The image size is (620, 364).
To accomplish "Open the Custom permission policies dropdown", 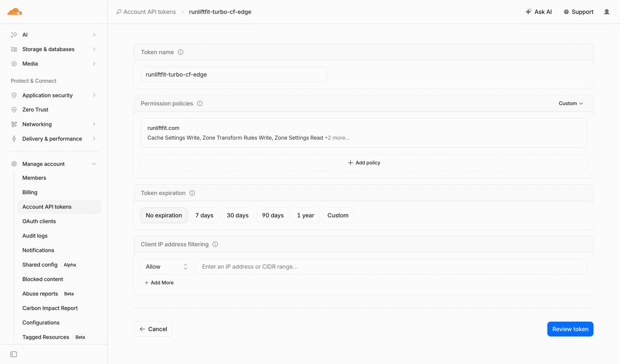I will pyautogui.click(x=571, y=104).
